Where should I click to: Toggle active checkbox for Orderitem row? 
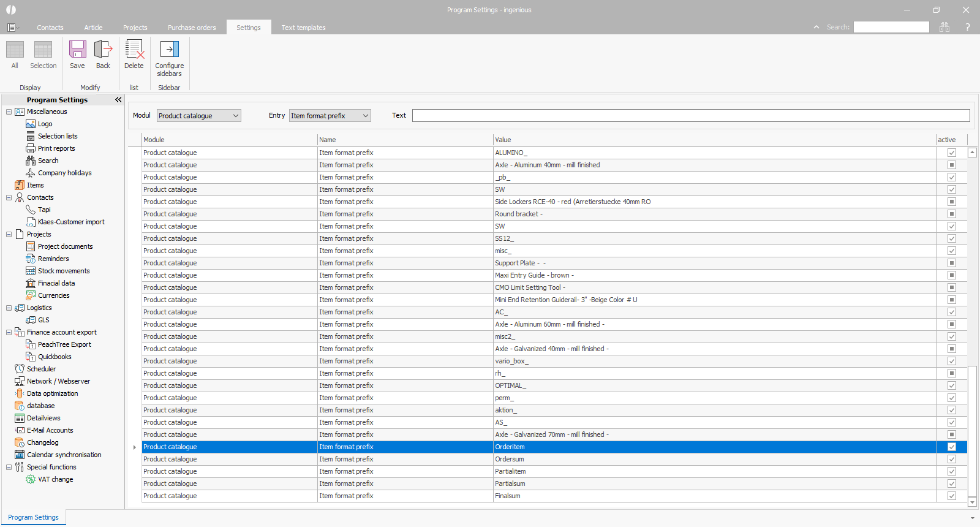click(951, 447)
